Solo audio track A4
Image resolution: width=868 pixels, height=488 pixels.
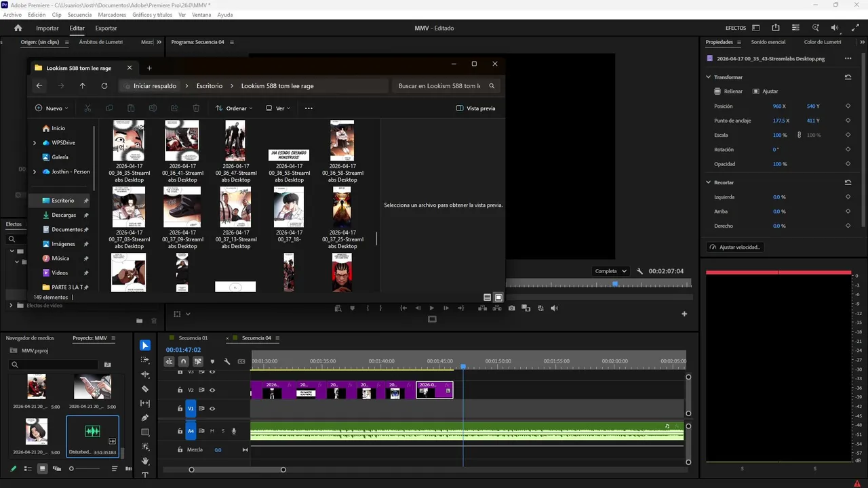(223, 431)
